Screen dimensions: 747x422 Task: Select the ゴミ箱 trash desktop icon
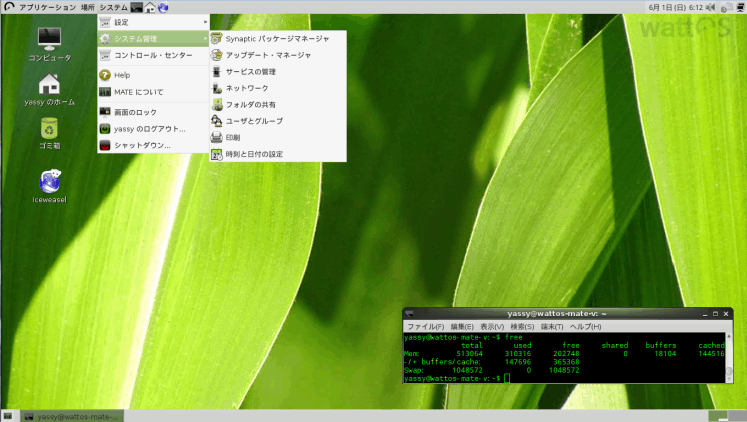pyautogui.click(x=50, y=133)
